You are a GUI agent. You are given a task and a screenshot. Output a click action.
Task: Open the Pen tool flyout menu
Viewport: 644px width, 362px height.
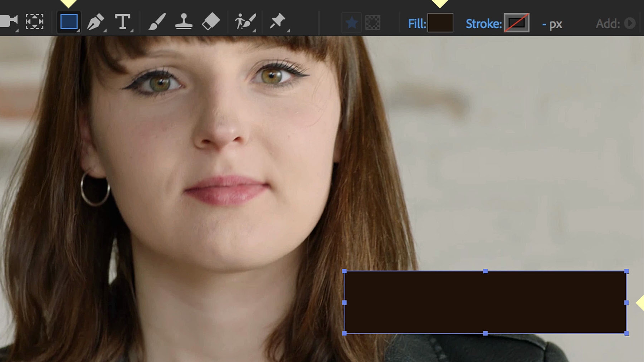(x=104, y=31)
